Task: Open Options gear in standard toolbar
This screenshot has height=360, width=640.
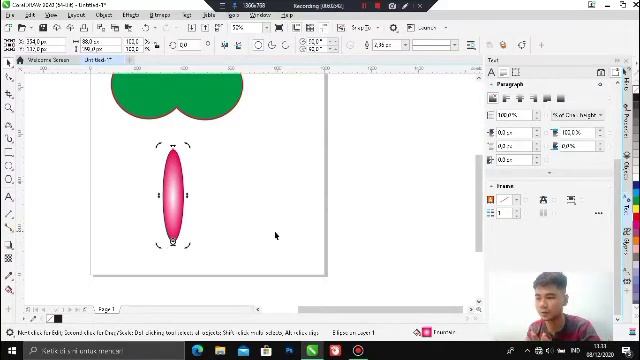Action: pyautogui.click(x=393, y=28)
